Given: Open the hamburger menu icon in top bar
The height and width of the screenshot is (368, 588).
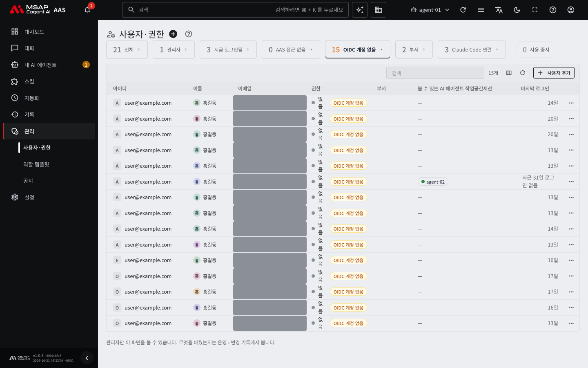Looking at the screenshot, I should (x=481, y=10).
